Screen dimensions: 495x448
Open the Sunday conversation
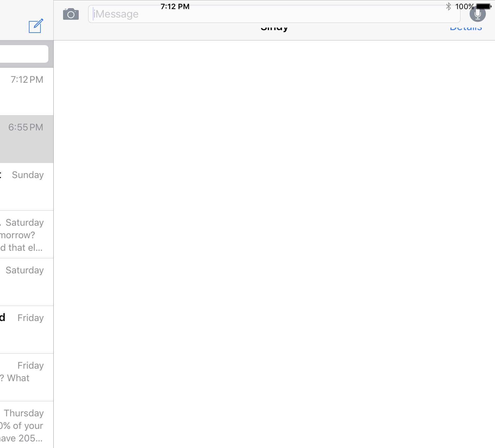[27, 187]
